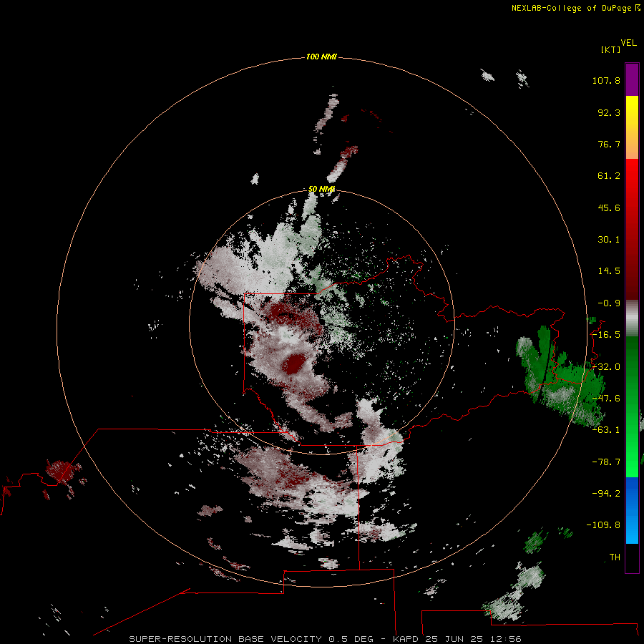644x644 pixels.
Task: Click the 30.1 velocity scale value
Action: click(609, 240)
